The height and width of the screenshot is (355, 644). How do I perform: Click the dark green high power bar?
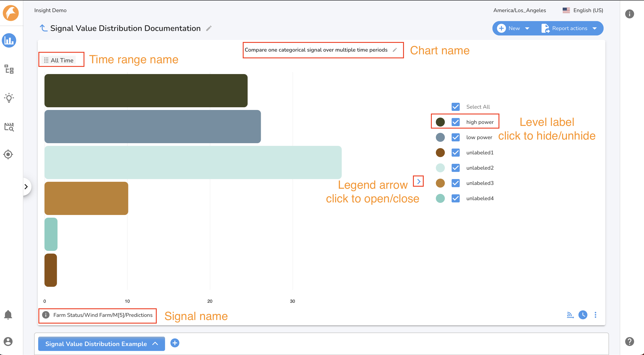[x=146, y=90]
